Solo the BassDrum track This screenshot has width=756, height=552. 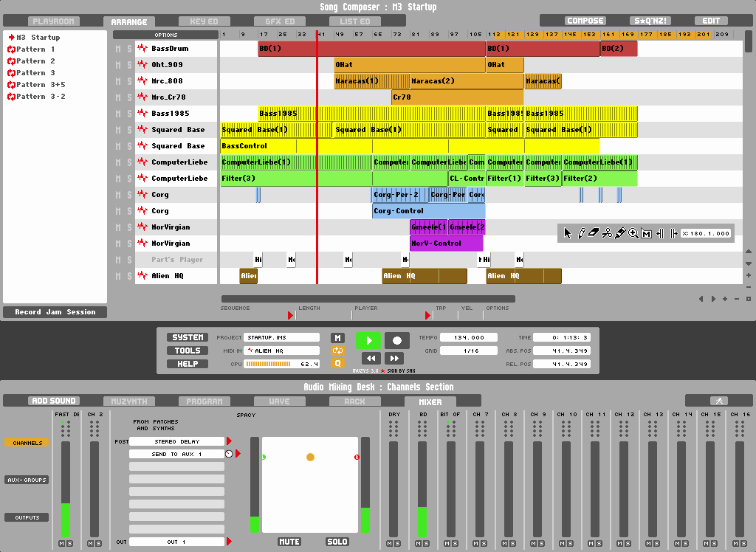129,49
